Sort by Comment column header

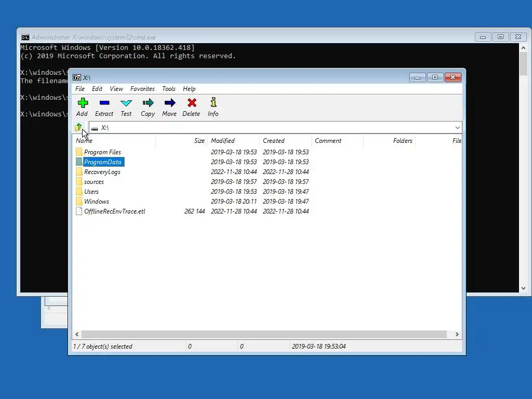click(x=337, y=141)
